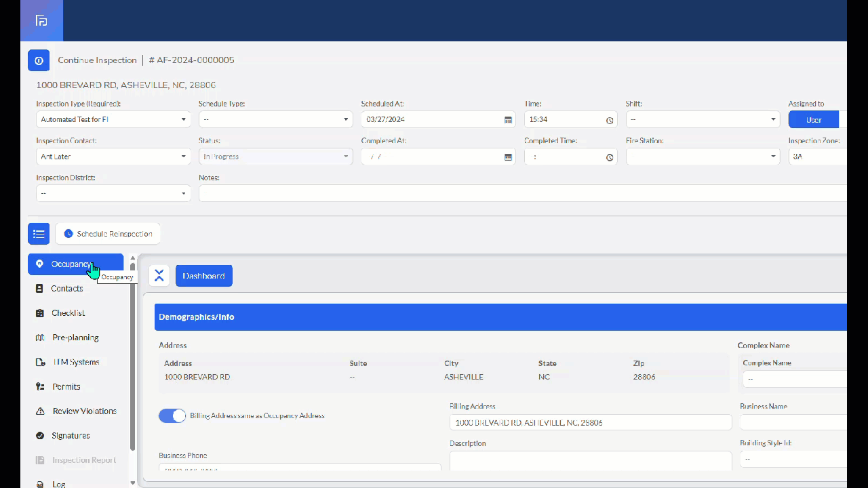Open the Complex Name dropdown
The width and height of the screenshot is (868, 488).
pos(795,379)
